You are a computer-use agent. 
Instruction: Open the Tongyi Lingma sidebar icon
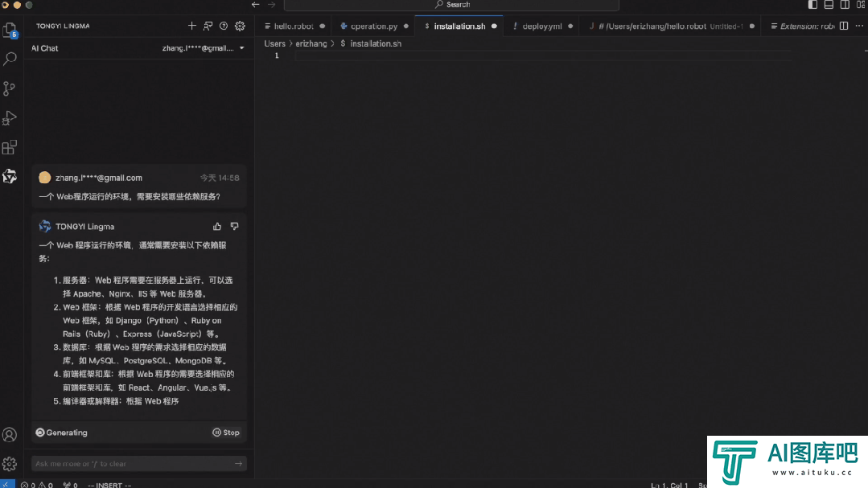10,177
